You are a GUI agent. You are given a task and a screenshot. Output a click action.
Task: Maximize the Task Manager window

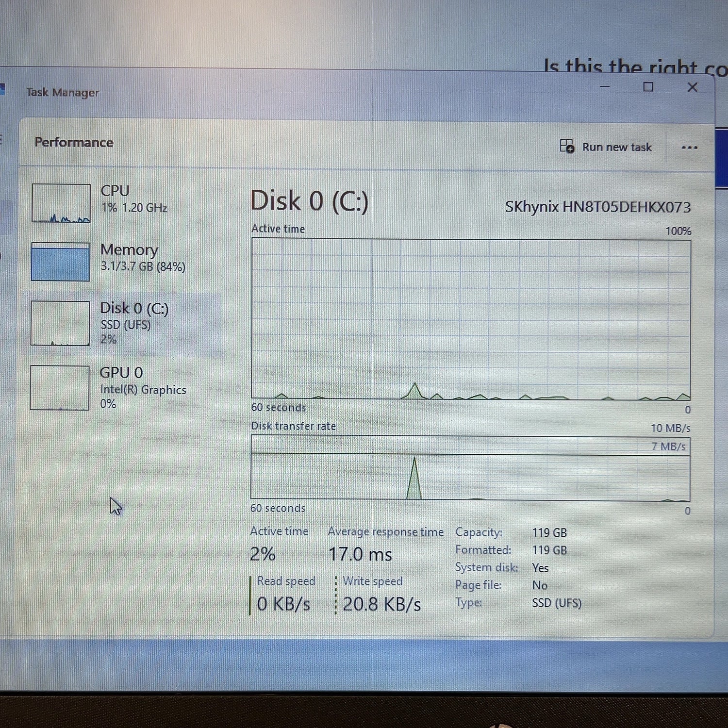tap(648, 87)
